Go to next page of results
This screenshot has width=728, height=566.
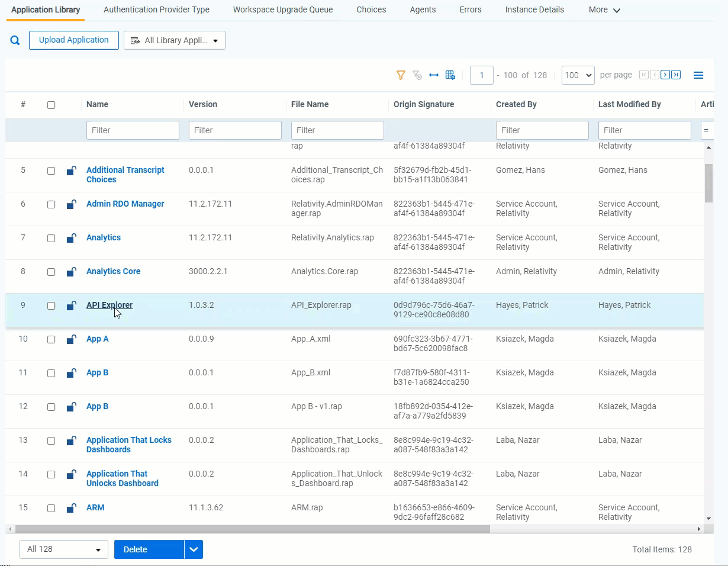(665, 75)
